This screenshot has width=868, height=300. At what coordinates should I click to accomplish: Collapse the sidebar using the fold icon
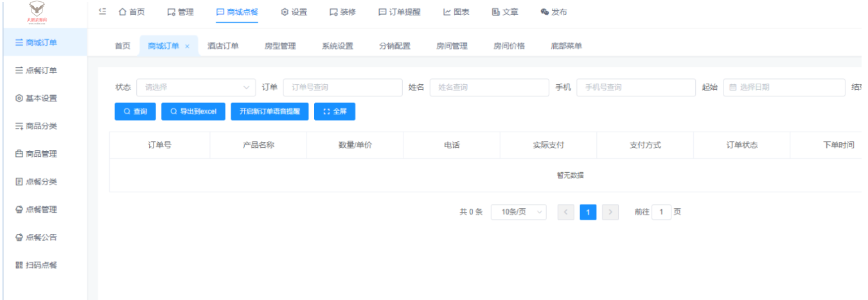click(x=103, y=12)
